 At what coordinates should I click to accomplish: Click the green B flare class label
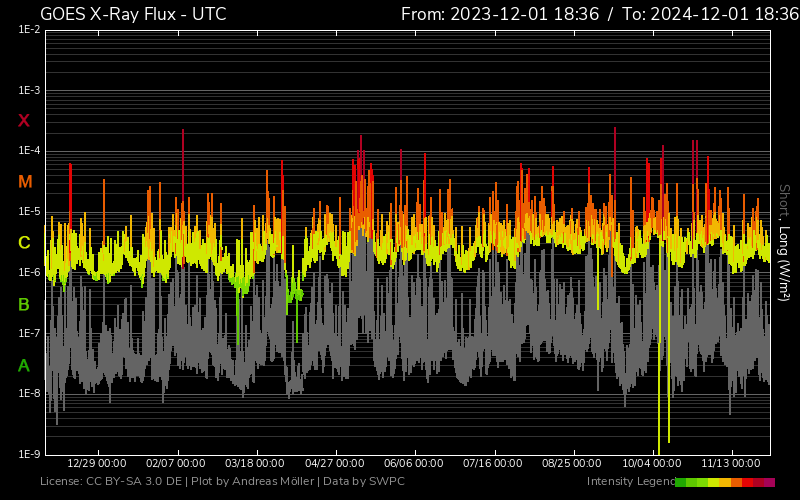pos(24,304)
